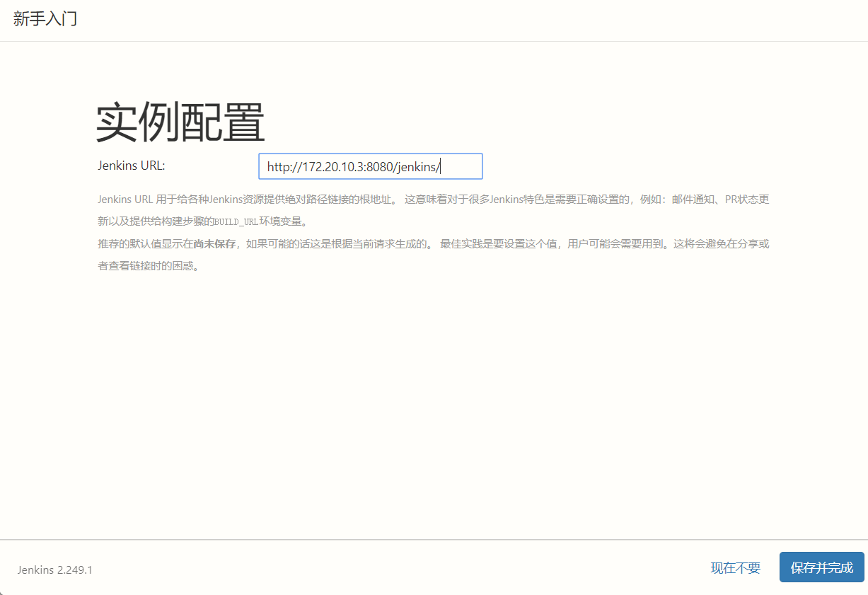868x595 pixels.
Task: Place cursor inside the URL text box
Action: point(371,166)
